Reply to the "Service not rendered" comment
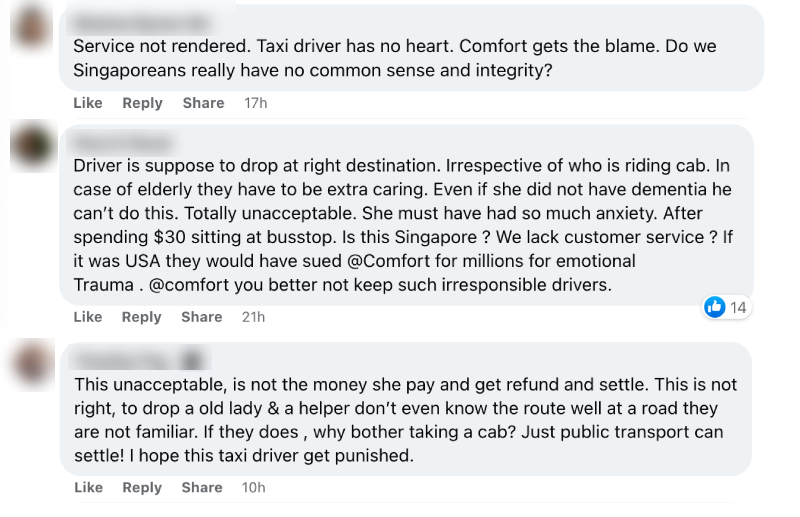Image resolution: width=800 pixels, height=517 pixels. click(142, 103)
